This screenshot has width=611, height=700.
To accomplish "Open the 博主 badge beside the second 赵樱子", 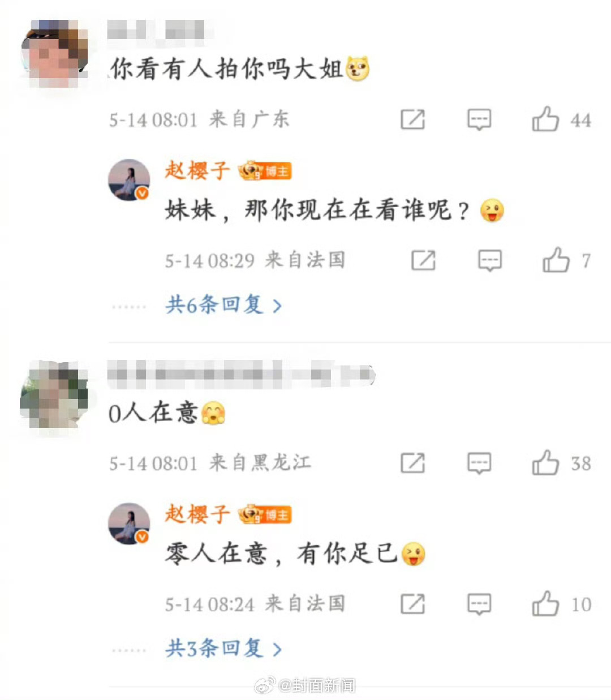I will click(x=265, y=514).
